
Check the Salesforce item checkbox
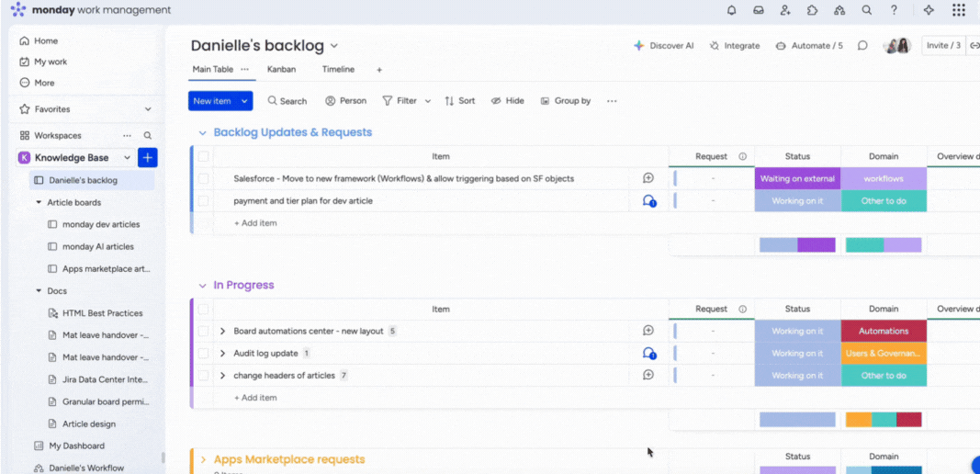click(x=203, y=178)
